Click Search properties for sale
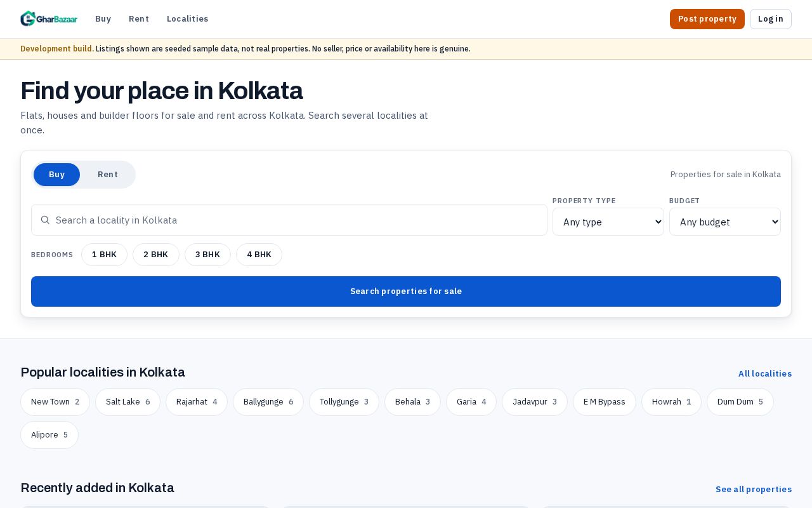The height and width of the screenshot is (508, 812). click(406, 291)
